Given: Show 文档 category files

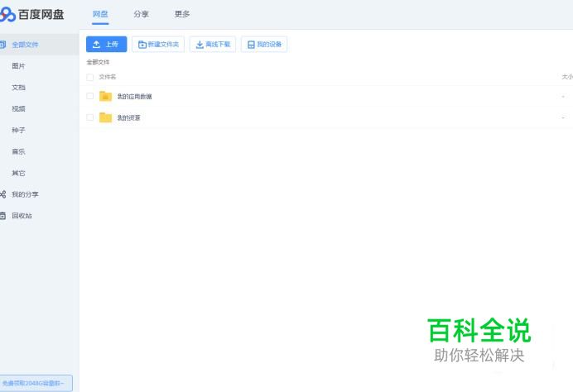Looking at the screenshot, I should pyautogui.click(x=19, y=87).
